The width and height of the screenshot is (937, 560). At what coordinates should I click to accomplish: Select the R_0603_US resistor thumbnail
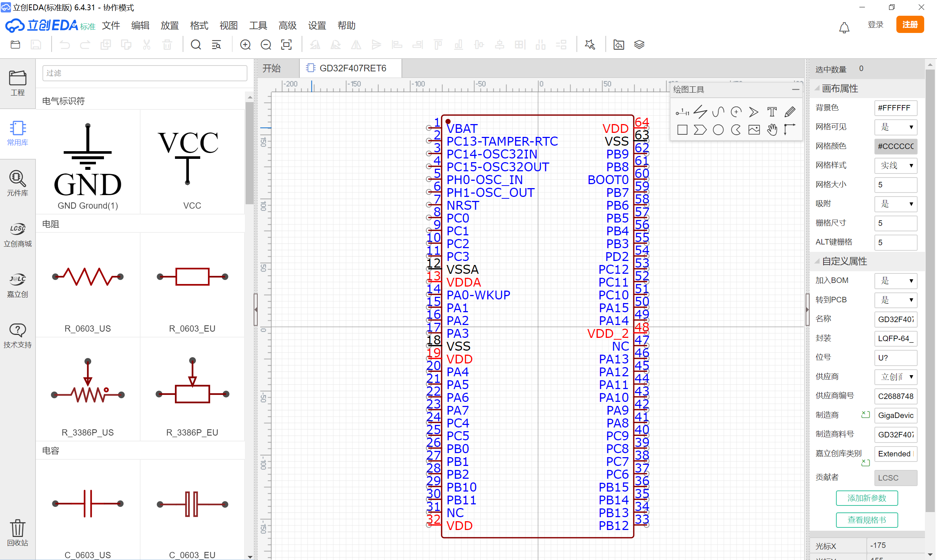87,285
